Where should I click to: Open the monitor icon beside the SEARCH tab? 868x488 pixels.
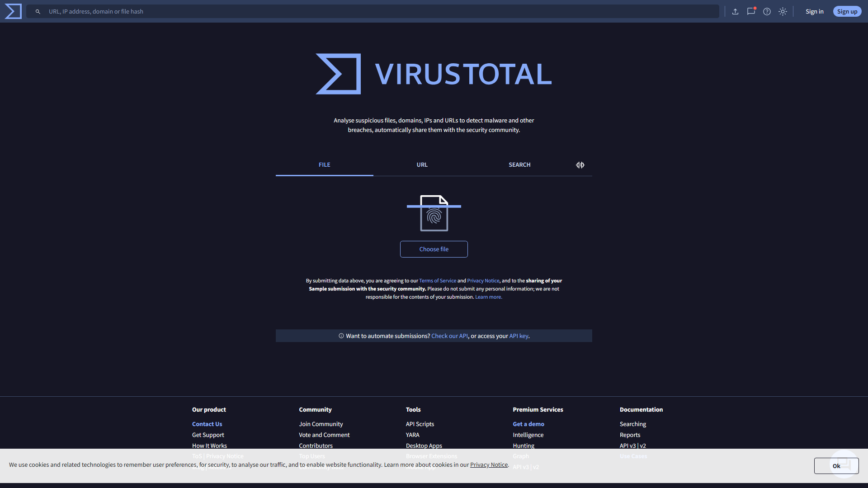tap(580, 165)
